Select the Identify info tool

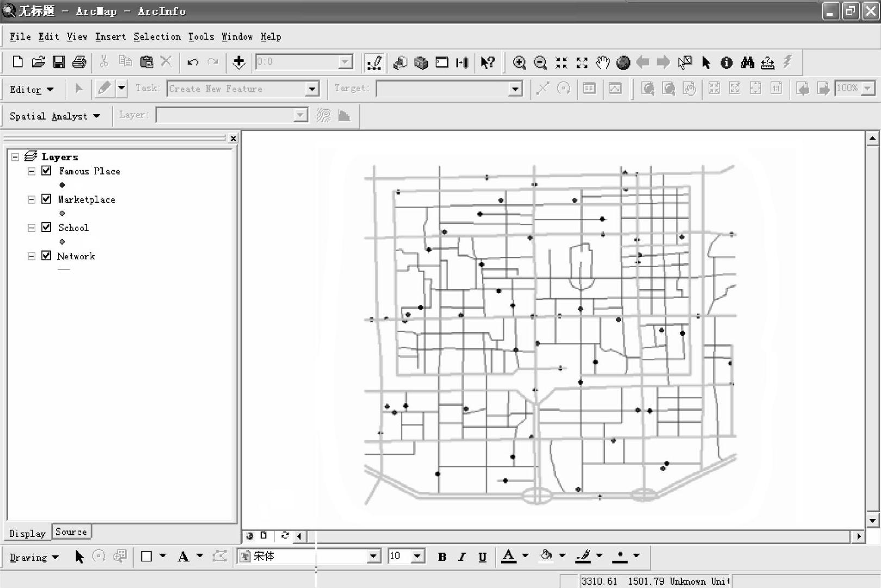coord(726,62)
